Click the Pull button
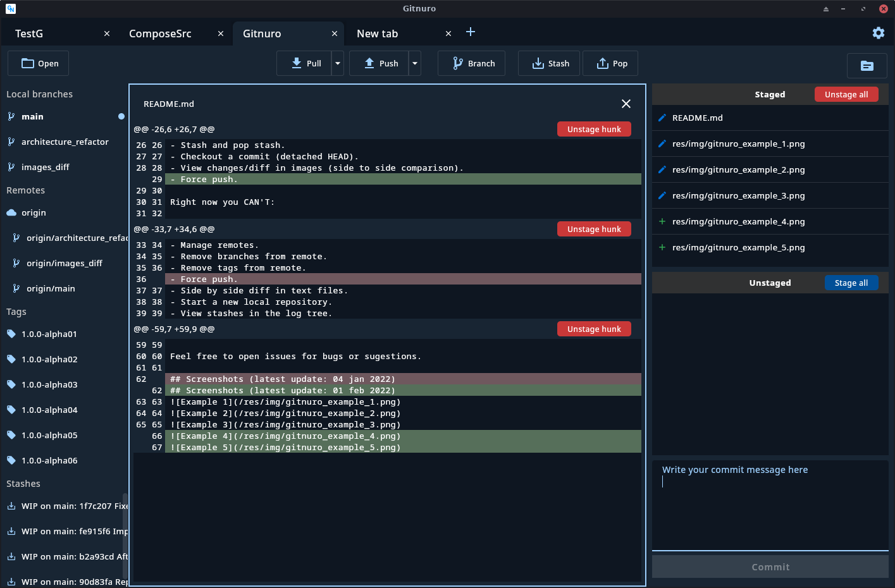The width and height of the screenshot is (895, 588). tap(304, 63)
